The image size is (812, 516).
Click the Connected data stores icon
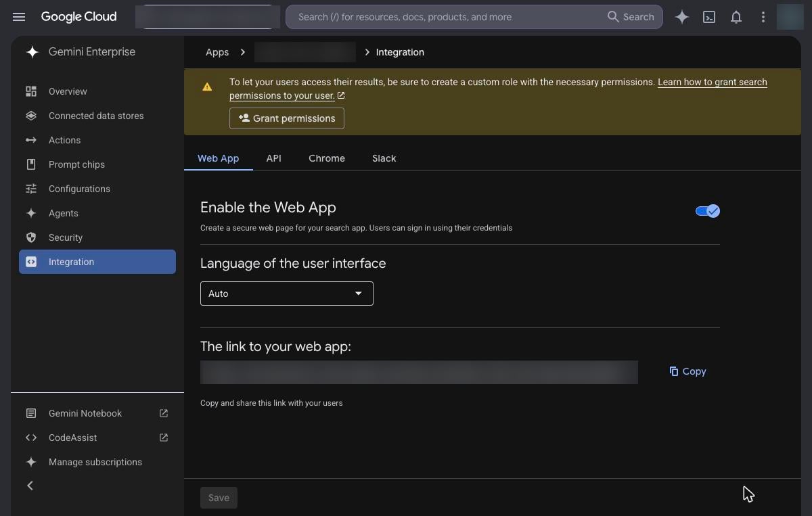(x=31, y=116)
